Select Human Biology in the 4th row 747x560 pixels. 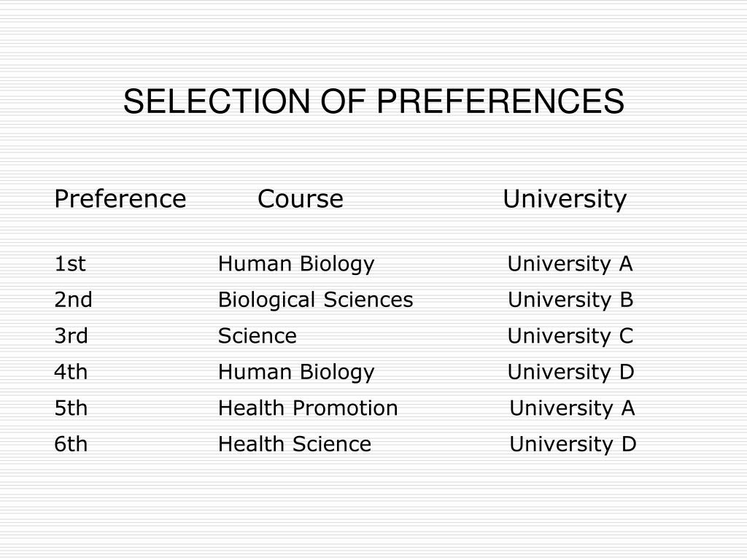point(296,373)
